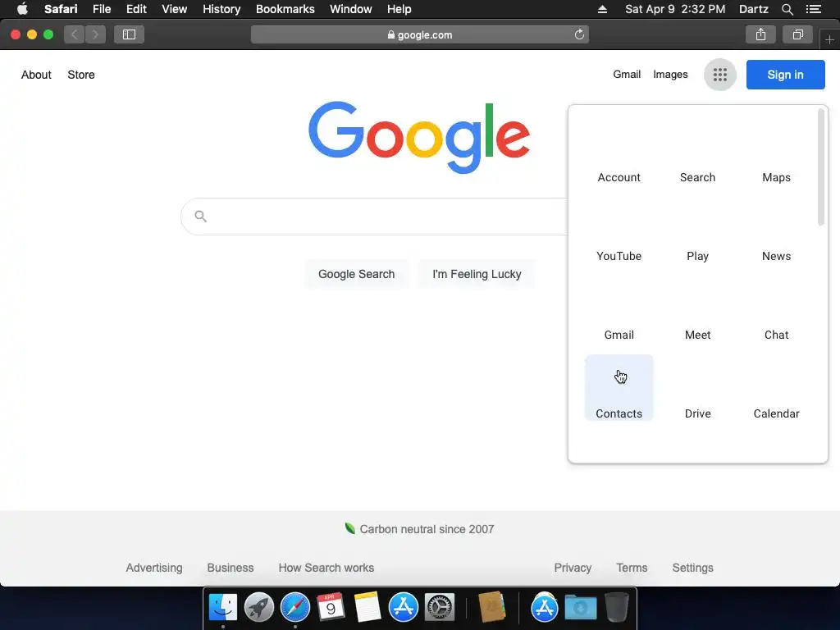Open Notes app in Dock
Viewport: 840px width, 630px height.
point(367,607)
